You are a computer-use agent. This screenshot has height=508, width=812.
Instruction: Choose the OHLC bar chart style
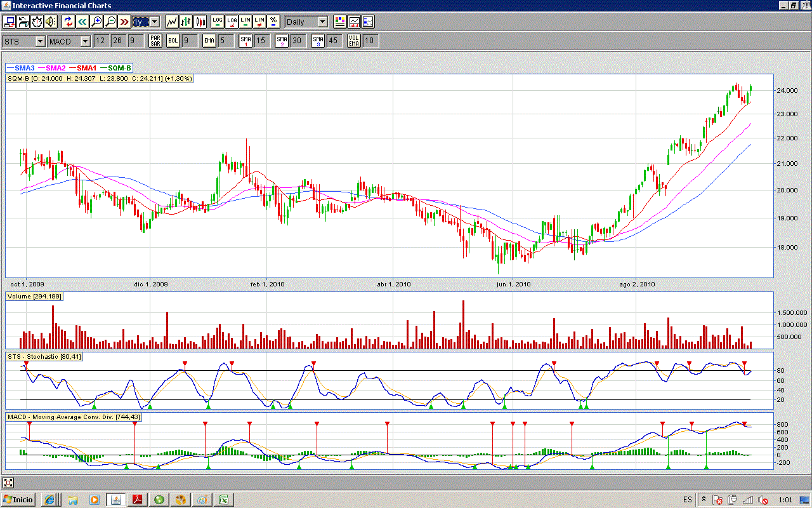point(186,22)
